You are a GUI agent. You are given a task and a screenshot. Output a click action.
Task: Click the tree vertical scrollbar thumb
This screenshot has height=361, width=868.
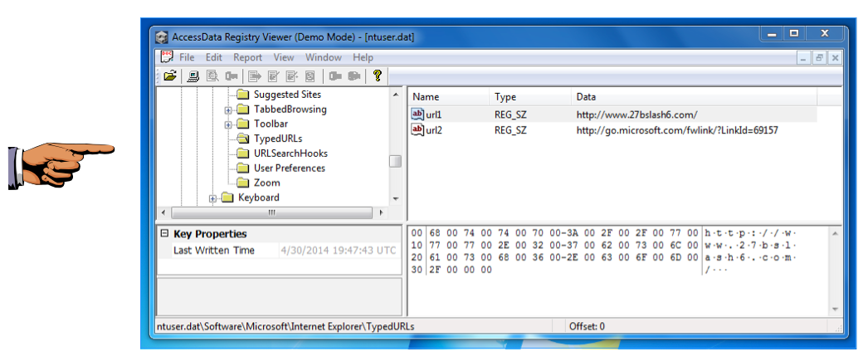click(395, 161)
